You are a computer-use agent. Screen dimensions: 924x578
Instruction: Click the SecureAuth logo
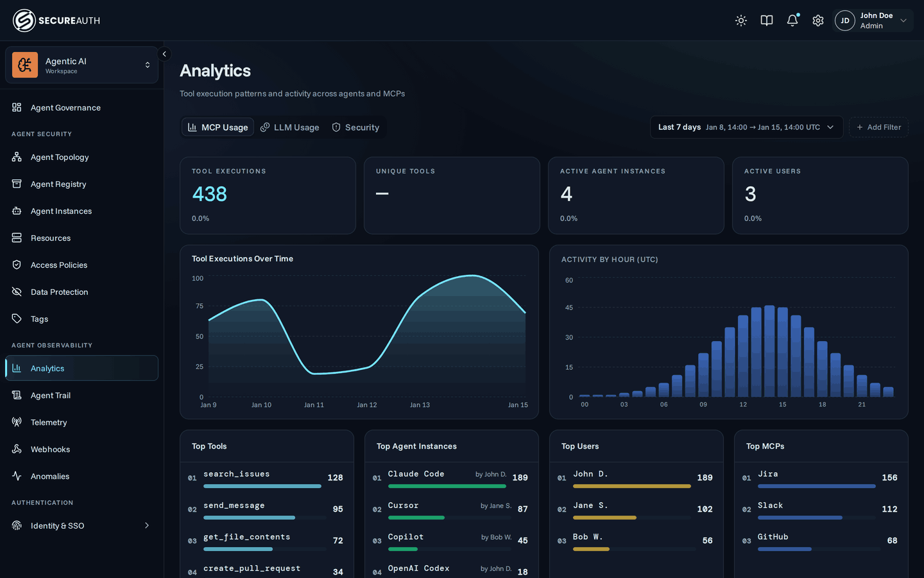point(56,21)
